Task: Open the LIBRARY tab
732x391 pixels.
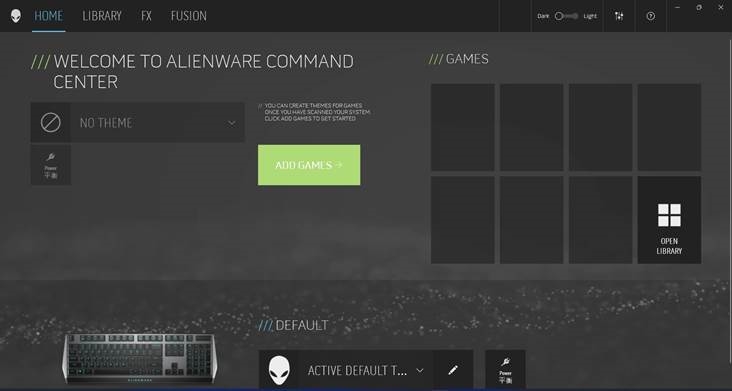Action: [x=102, y=16]
